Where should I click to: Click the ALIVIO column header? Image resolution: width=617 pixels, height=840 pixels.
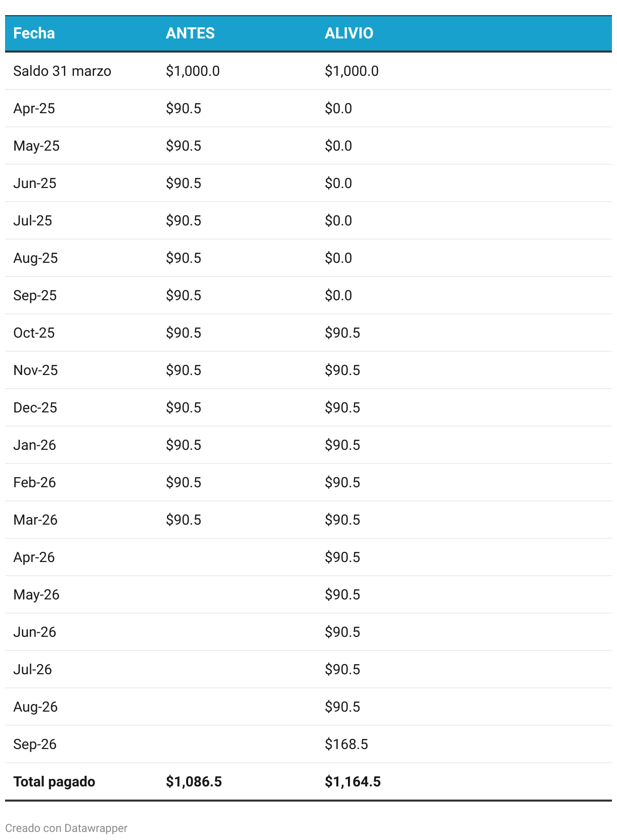349,33
